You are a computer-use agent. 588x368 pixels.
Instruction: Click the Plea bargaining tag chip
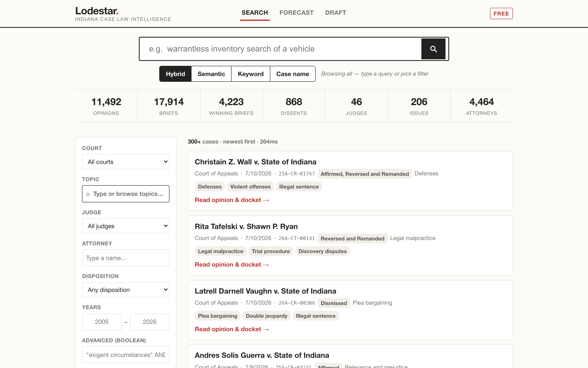[217, 316]
